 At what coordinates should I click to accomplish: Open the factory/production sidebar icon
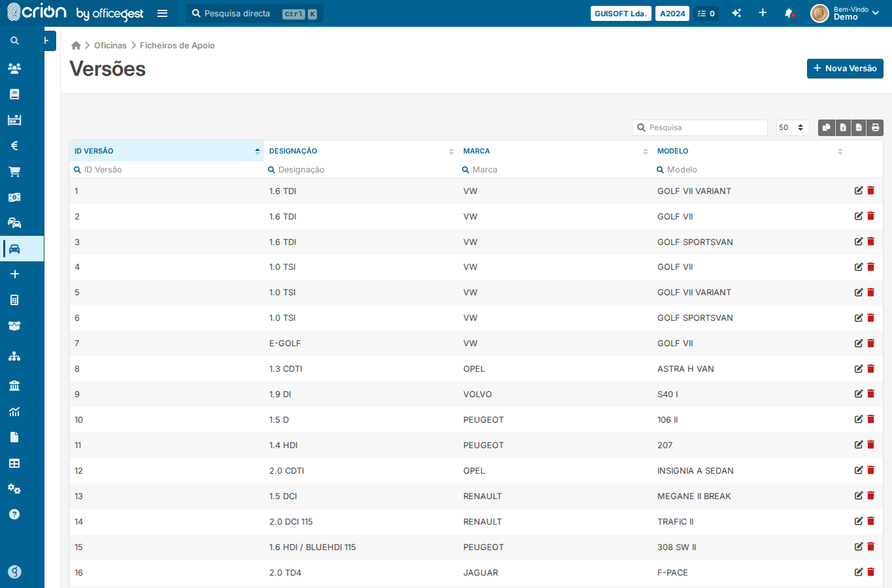pyautogui.click(x=14, y=120)
